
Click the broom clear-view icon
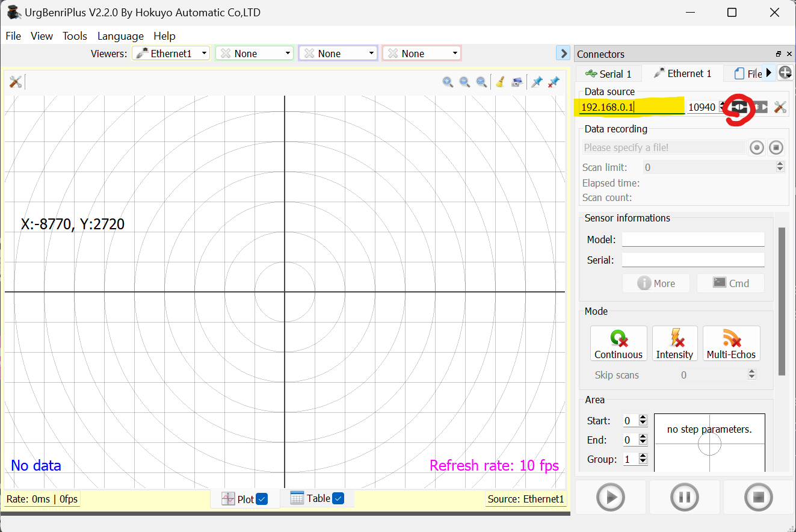pos(499,82)
